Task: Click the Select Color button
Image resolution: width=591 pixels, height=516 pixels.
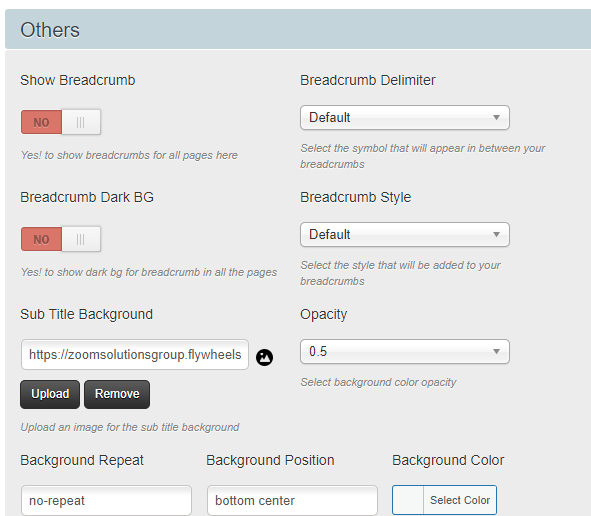Action: coord(460,500)
